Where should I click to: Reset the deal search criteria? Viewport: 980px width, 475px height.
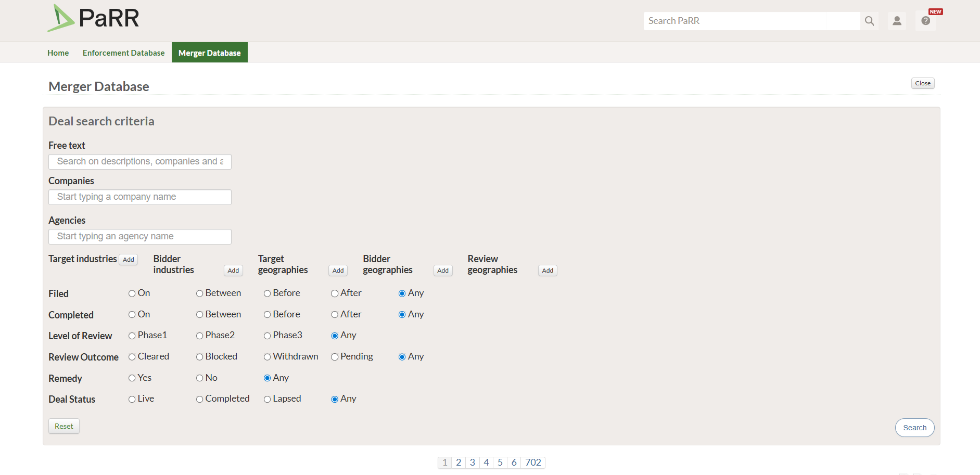64,426
